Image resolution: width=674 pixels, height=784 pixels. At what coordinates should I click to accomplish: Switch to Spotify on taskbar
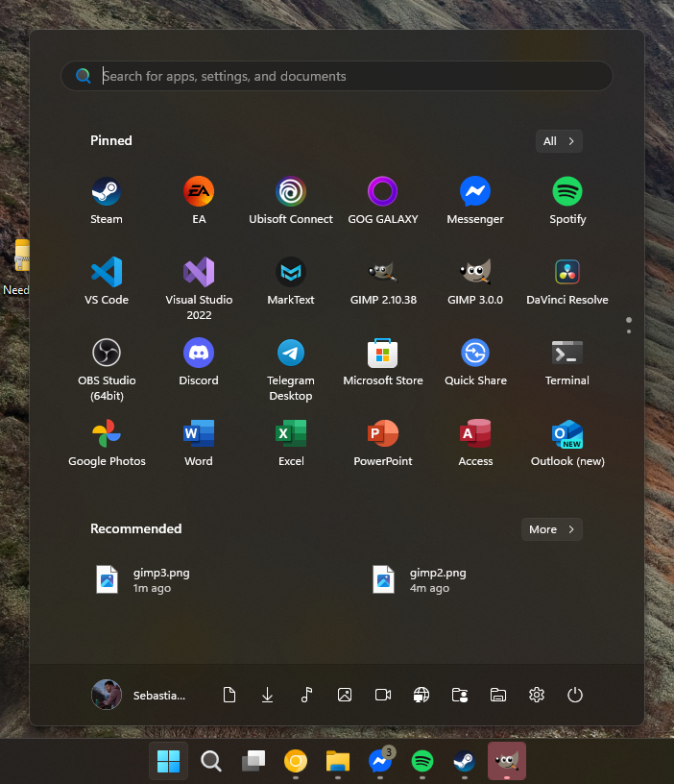point(422,761)
